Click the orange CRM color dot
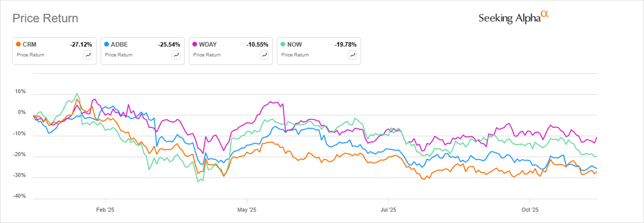Image resolution: width=644 pixels, height=223 pixels. pyautogui.click(x=19, y=45)
